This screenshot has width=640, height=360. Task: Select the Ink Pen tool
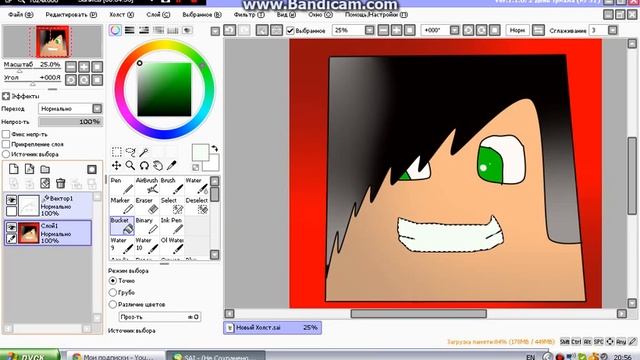pos(172,225)
